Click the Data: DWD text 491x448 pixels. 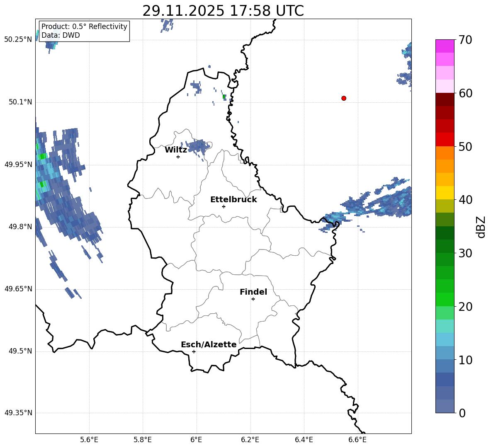(61, 35)
